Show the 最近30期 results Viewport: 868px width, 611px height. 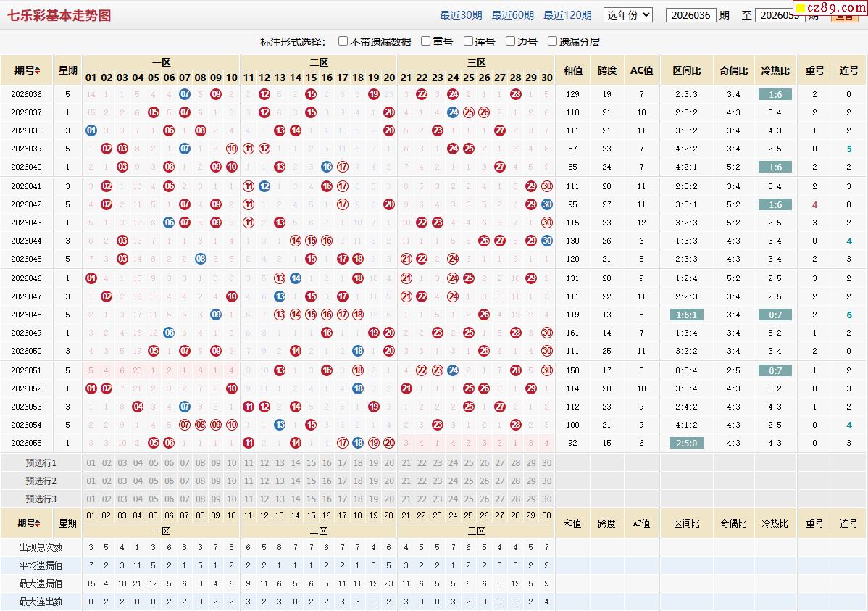461,15
